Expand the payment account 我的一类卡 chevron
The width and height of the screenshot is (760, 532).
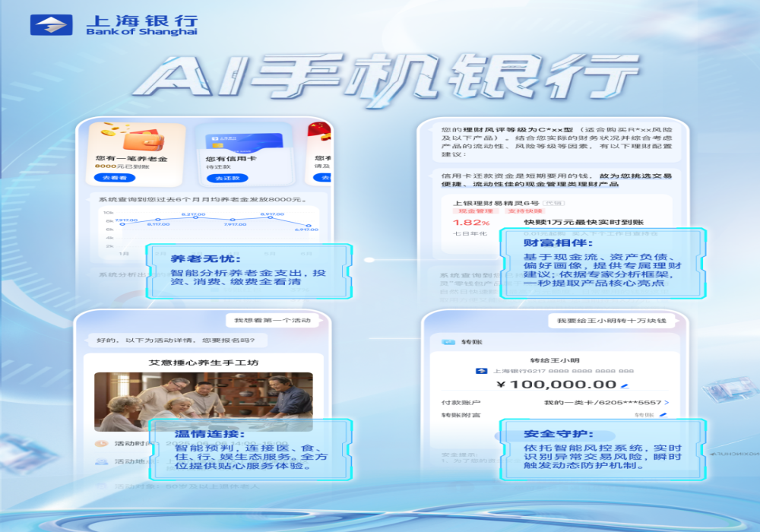click(667, 402)
